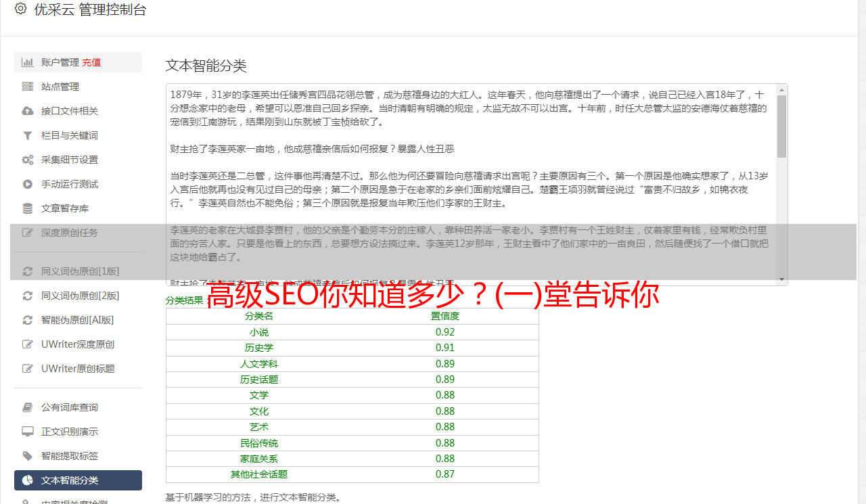Click the refresh icon for 同义词伪原创[2版]
Image resolution: width=866 pixels, height=504 pixels.
(x=28, y=296)
